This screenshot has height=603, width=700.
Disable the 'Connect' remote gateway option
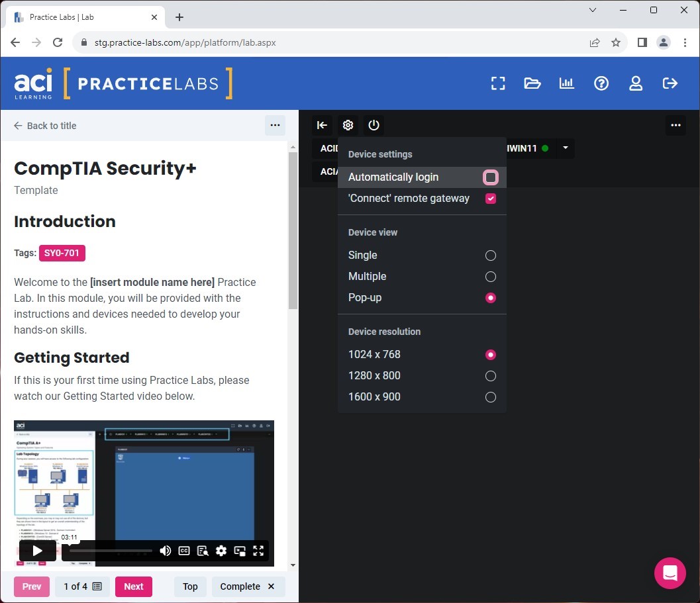pyautogui.click(x=490, y=198)
